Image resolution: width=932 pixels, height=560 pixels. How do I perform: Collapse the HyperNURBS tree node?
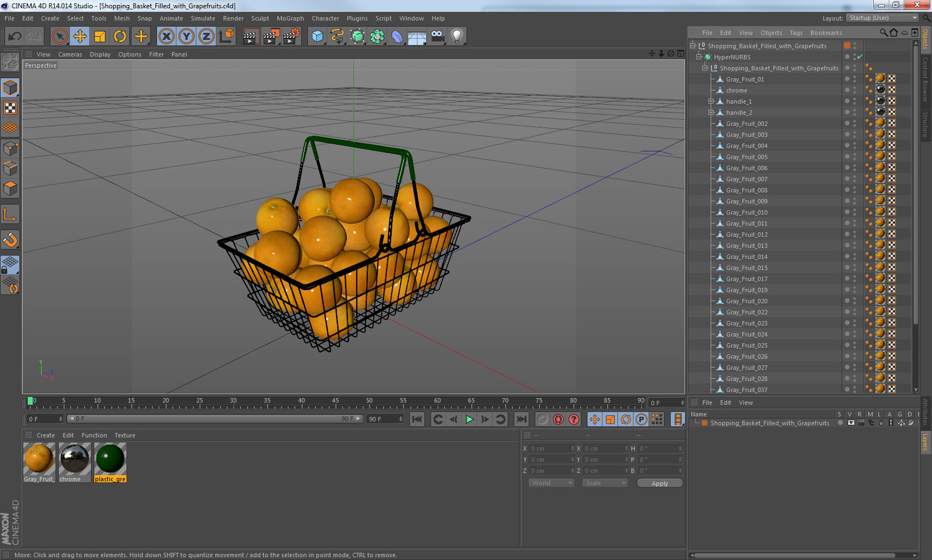click(699, 57)
